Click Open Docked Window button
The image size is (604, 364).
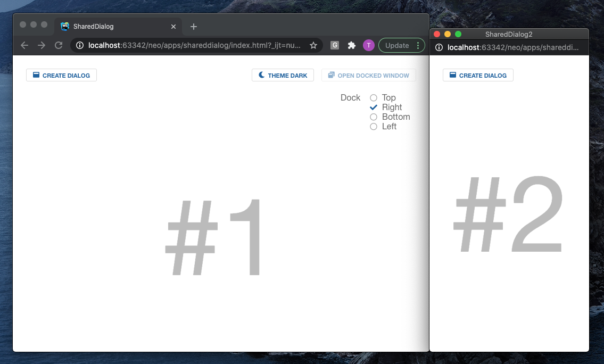(369, 75)
